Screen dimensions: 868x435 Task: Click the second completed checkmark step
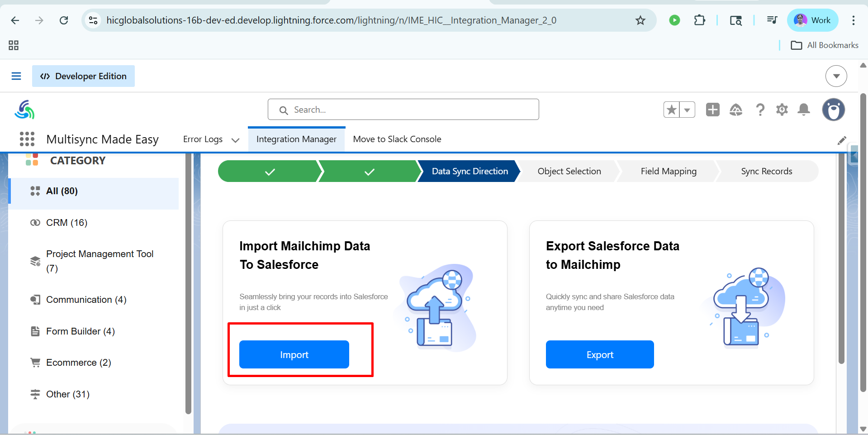tap(370, 172)
